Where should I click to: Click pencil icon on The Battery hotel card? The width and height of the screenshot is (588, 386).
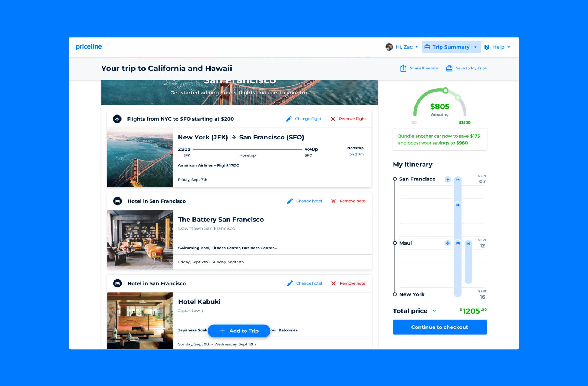pos(290,201)
